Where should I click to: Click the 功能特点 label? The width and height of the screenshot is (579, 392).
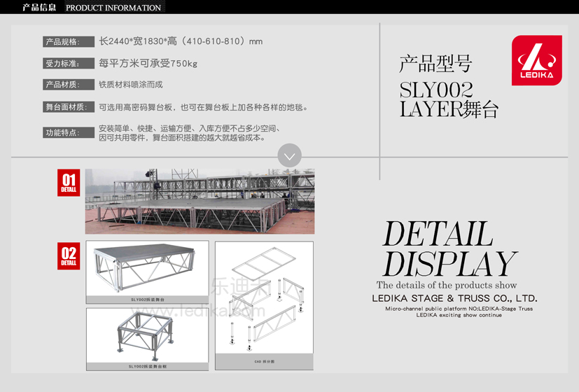[x=69, y=132]
